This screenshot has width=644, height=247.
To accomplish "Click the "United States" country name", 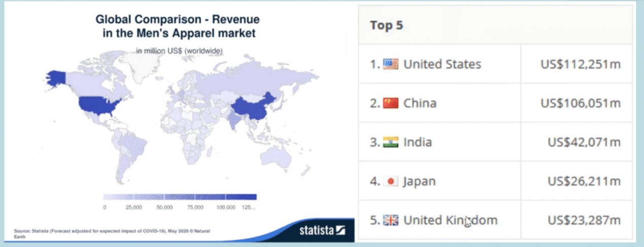I will [x=442, y=64].
